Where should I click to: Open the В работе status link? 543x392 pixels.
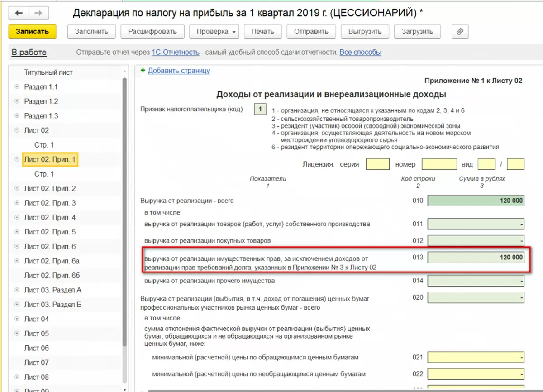(29, 53)
